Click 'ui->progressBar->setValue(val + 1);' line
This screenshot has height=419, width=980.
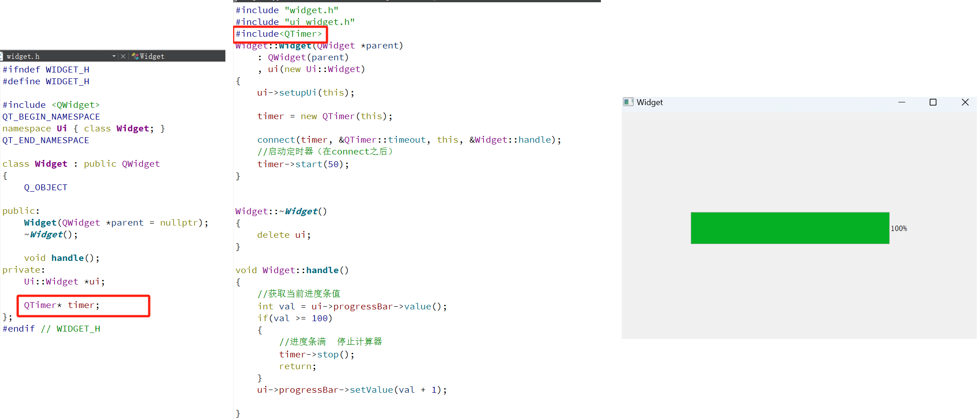point(352,390)
